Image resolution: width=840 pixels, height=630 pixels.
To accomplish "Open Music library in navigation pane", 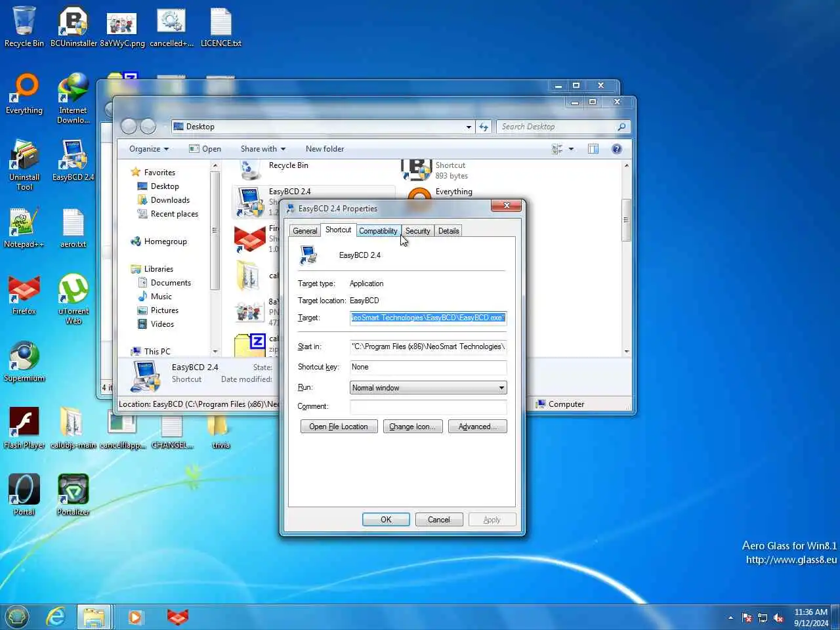I will (161, 297).
